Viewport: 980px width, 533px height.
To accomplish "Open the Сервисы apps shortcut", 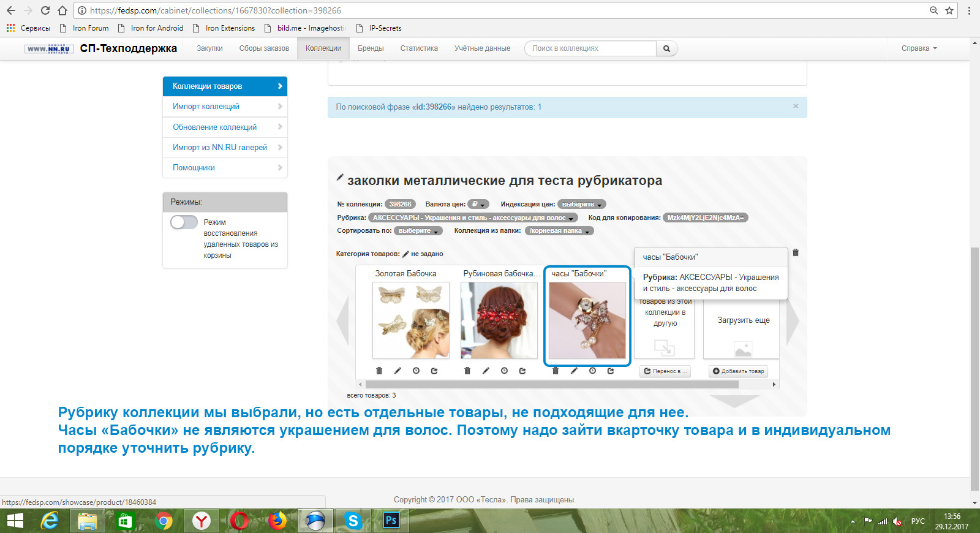I will tap(28, 28).
